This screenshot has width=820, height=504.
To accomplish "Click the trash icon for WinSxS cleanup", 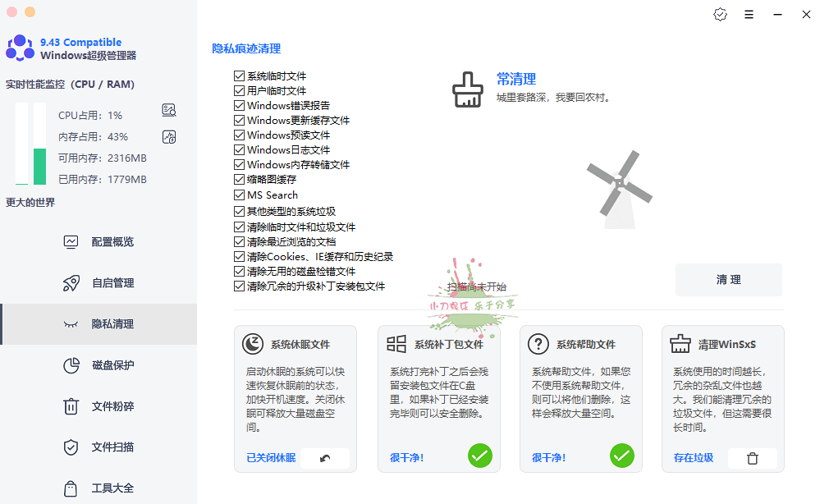I will click(x=752, y=458).
